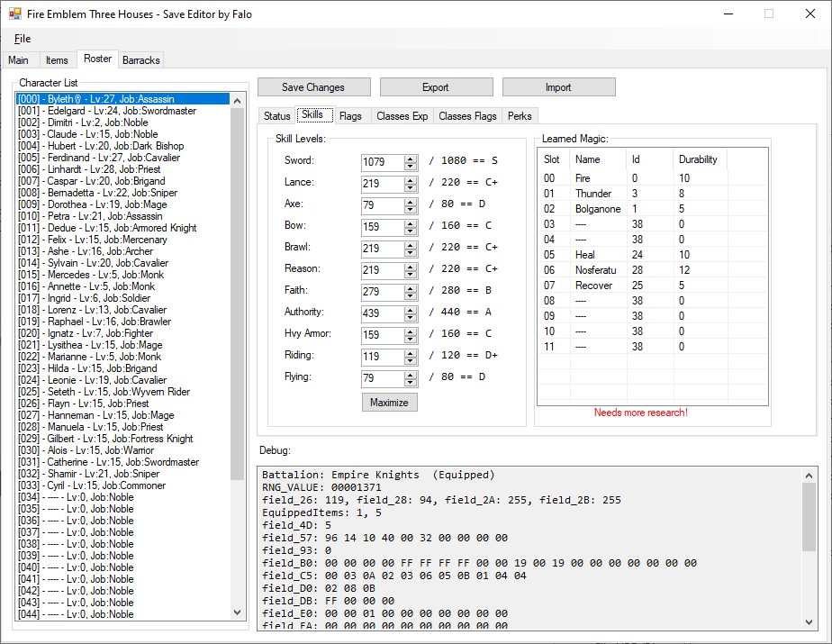Select Dimitri in the character list
The width and height of the screenshot is (832, 644).
coord(123,122)
